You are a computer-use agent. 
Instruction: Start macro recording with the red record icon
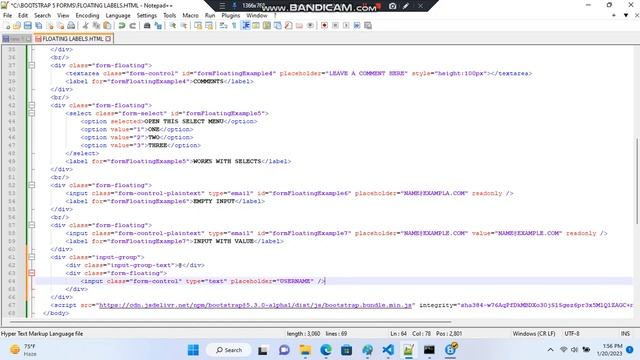324,25
